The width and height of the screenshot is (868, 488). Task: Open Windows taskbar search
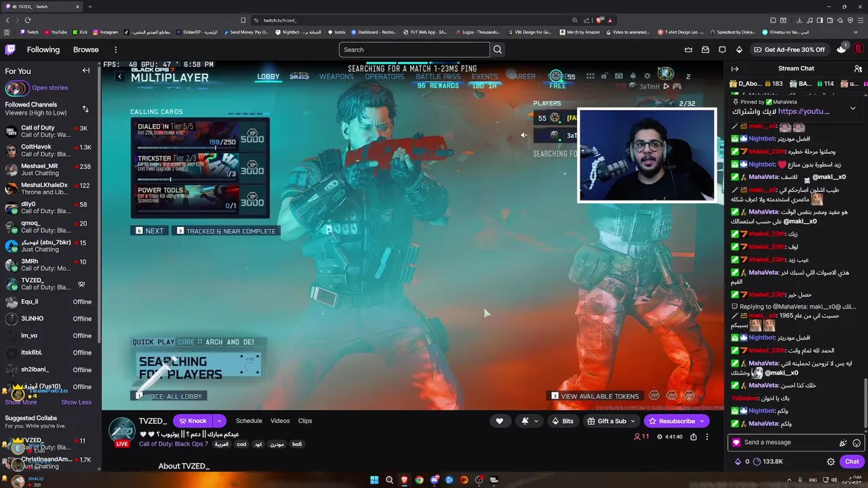(389, 480)
